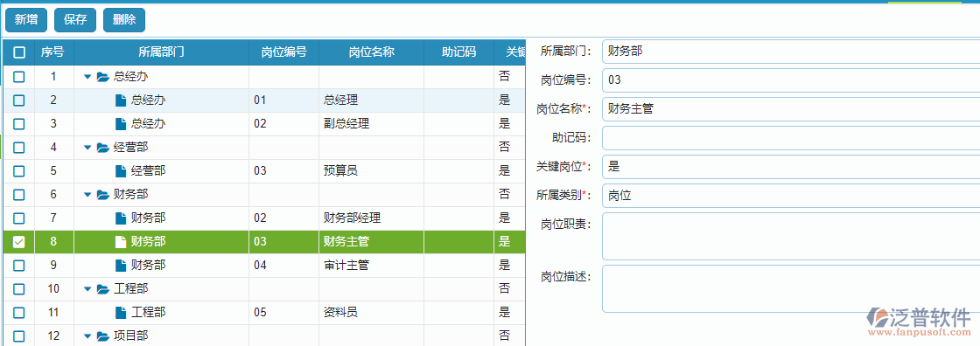Click the 所属部门 input showing 财务部

[x=791, y=52]
